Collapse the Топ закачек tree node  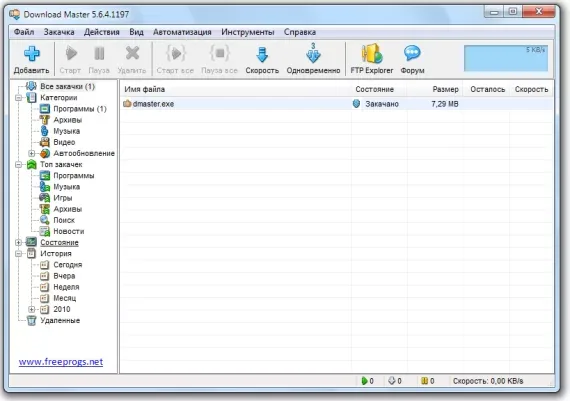pyautogui.click(x=18, y=164)
